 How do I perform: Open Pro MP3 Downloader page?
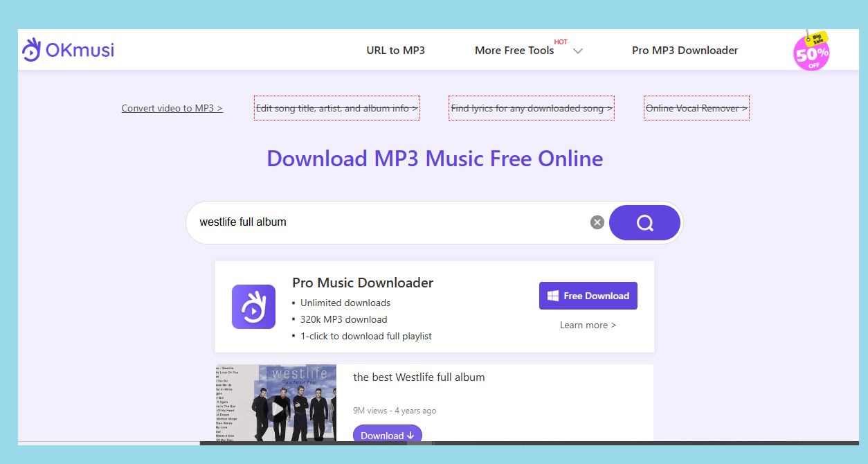pyautogui.click(x=685, y=51)
